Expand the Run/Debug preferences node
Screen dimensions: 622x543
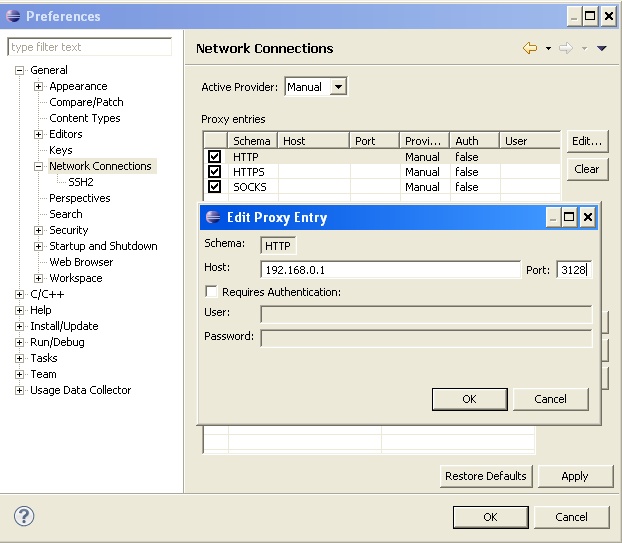pos(20,342)
